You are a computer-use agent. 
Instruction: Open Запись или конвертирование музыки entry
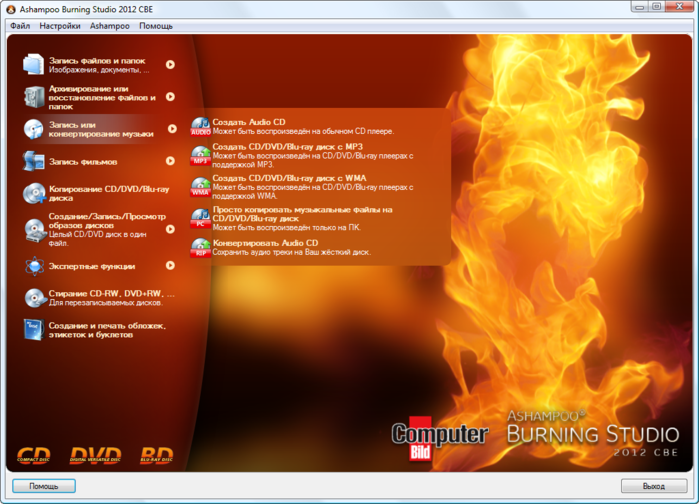[99, 129]
